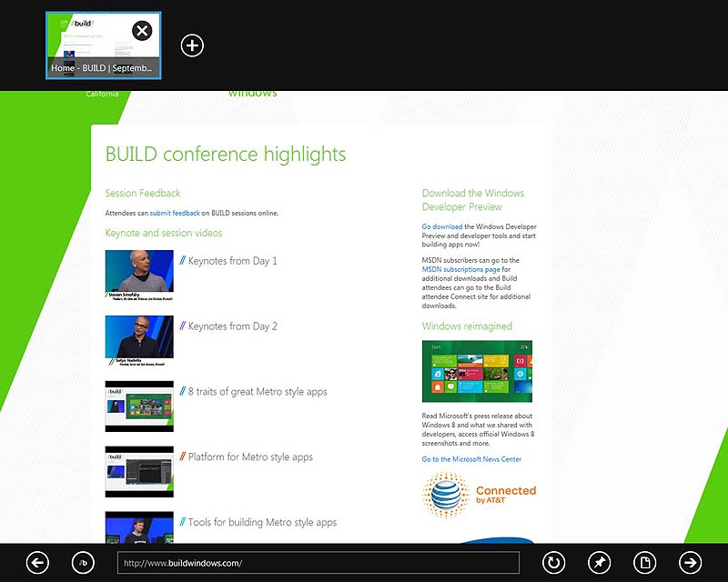Image resolution: width=728 pixels, height=582 pixels.
Task: Pin this site to Start
Action: pos(600,562)
